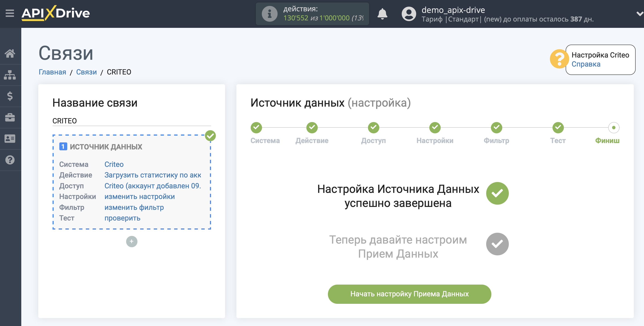Click проверить test link
644x326 pixels.
tap(122, 218)
